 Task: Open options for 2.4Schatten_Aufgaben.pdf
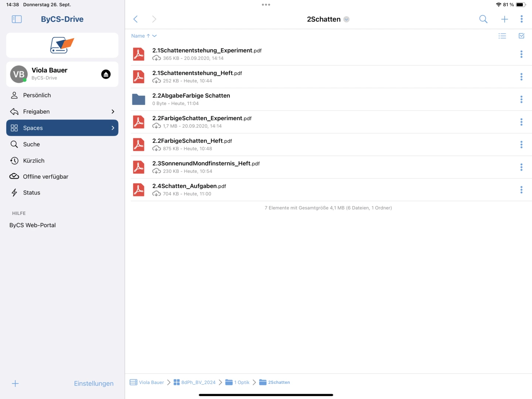521,190
